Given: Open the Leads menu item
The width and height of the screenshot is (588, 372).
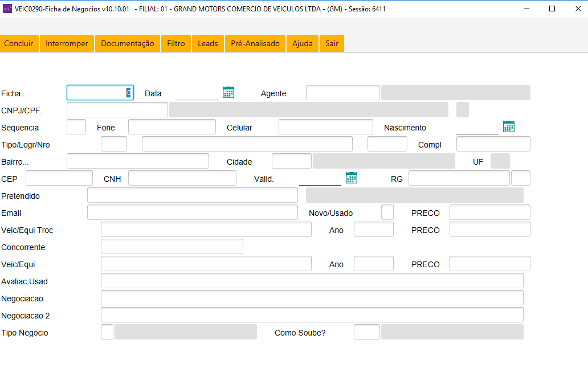Looking at the screenshot, I should 208,43.
